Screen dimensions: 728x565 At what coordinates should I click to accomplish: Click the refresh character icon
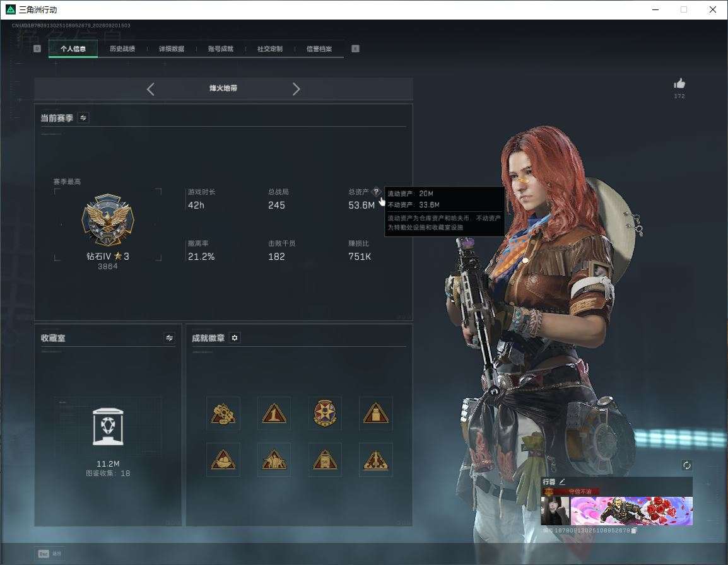[686, 465]
